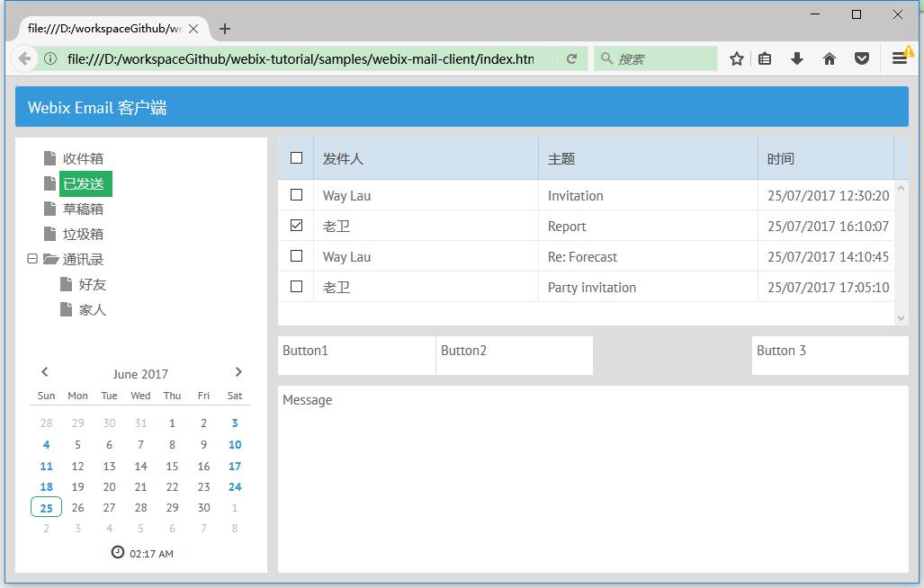The width and height of the screenshot is (924, 588).
Task: Collapse the 通讯录 tree branch
Action: click(32, 259)
